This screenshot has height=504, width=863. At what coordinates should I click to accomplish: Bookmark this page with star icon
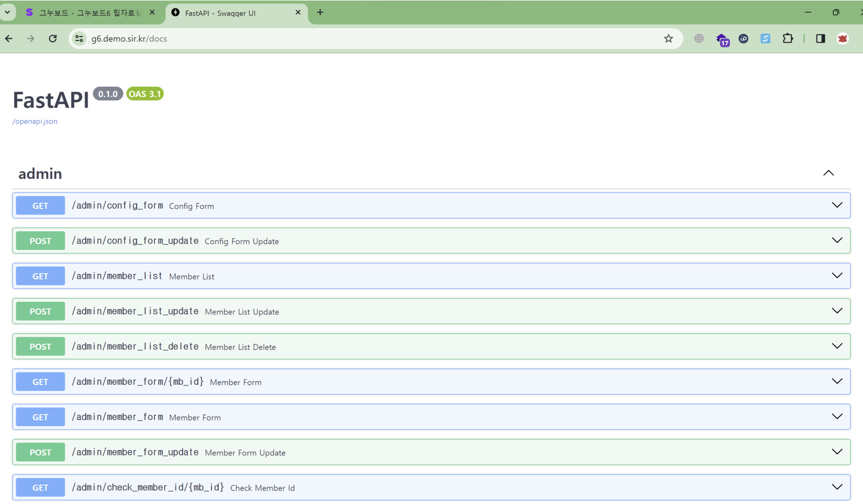668,38
